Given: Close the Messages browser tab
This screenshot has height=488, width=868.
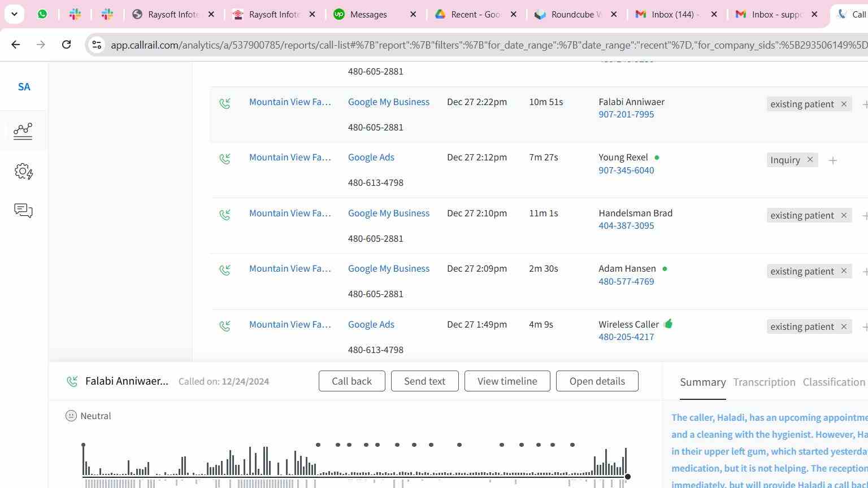Looking at the screenshot, I should 413,14.
